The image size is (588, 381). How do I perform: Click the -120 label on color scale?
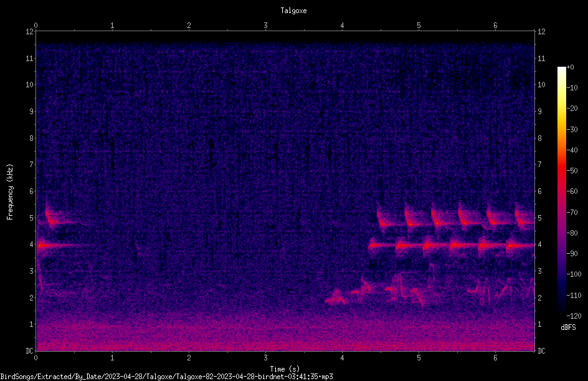pos(574,316)
